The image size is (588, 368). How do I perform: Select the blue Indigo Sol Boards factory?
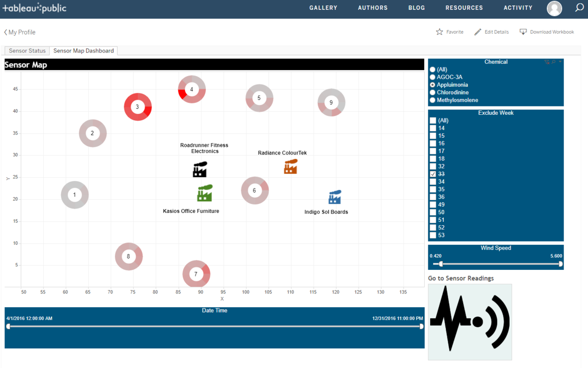click(x=335, y=197)
